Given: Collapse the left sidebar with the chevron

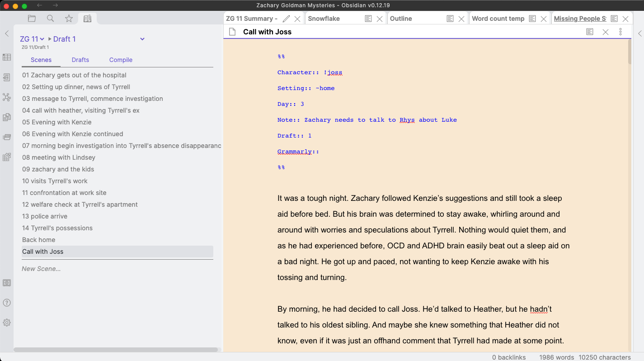Looking at the screenshot, I should (x=6, y=33).
